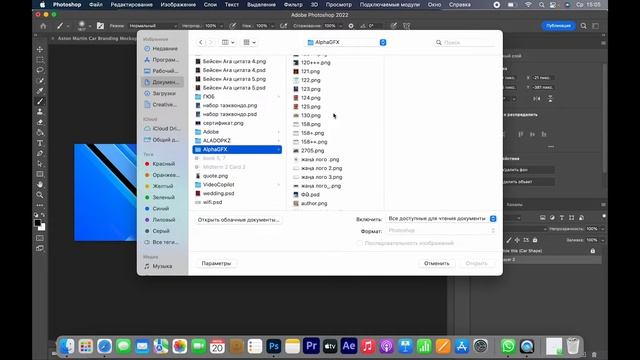The height and width of the screenshot is (360, 640).
Task: Toggle lock on the Car Shape layer
Action: [593, 251]
